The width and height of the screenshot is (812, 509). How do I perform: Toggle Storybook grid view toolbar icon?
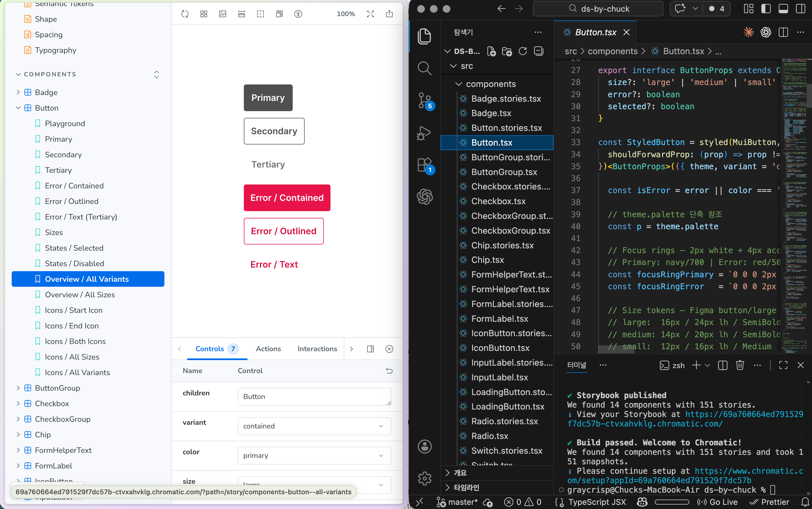tap(204, 14)
